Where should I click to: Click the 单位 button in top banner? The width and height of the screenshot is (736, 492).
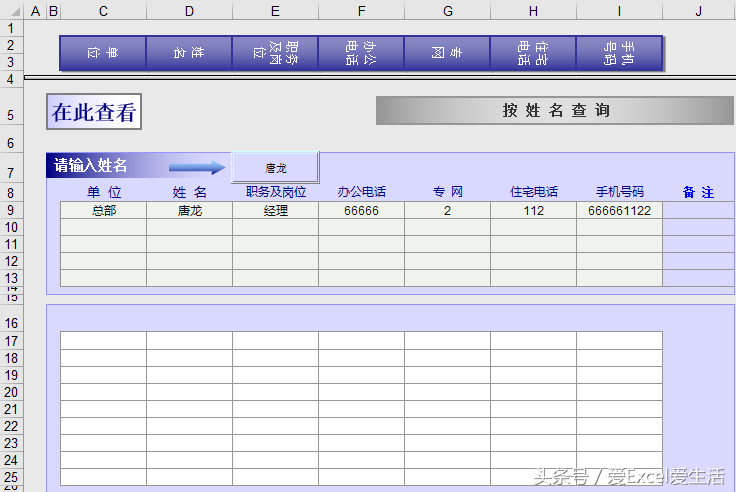click(x=103, y=53)
